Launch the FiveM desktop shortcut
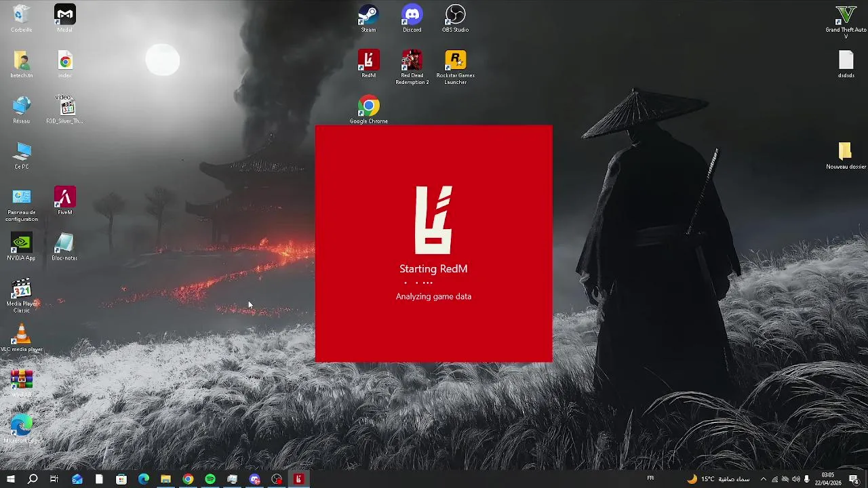Viewport: 868px width, 488px height. (x=64, y=201)
